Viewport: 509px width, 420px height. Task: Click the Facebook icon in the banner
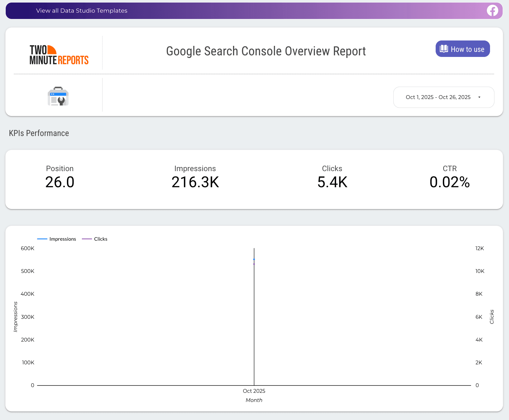pyautogui.click(x=492, y=11)
